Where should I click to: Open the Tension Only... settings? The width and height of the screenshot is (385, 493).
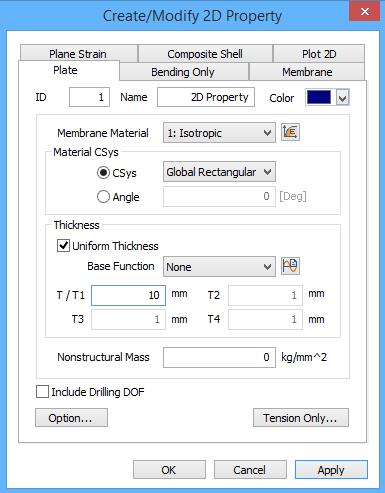(x=301, y=418)
